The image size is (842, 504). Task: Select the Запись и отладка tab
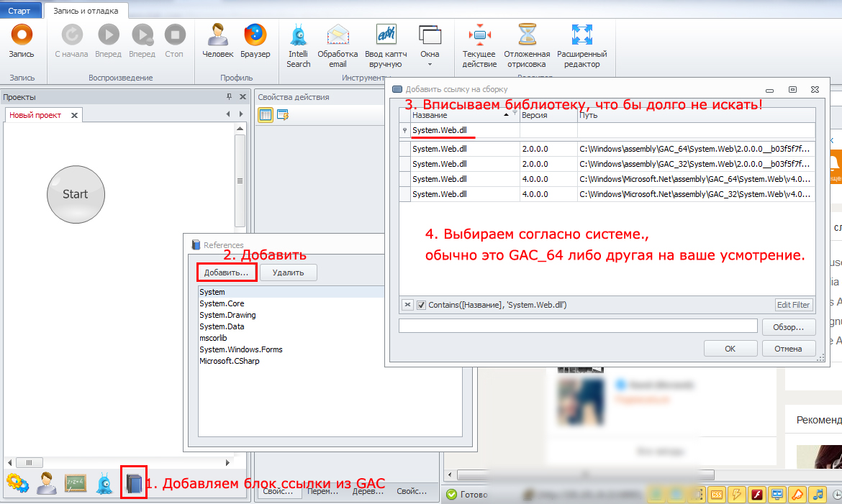point(86,11)
